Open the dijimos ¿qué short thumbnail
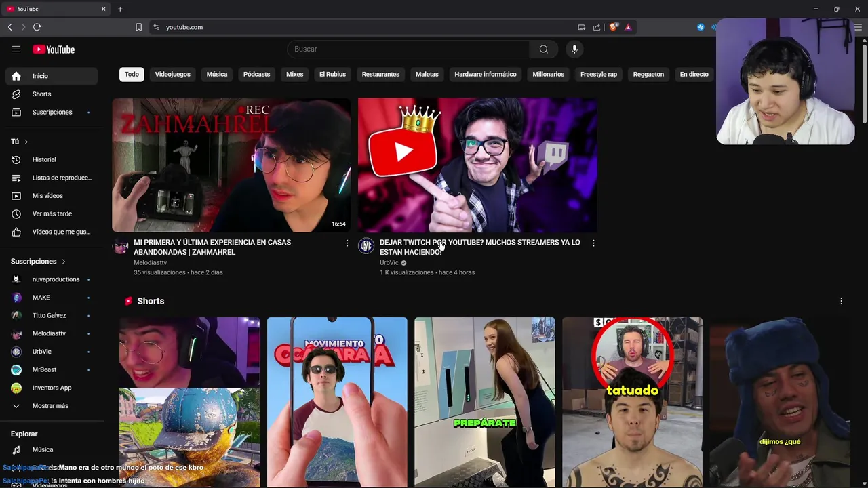868x488 pixels. click(x=780, y=402)
